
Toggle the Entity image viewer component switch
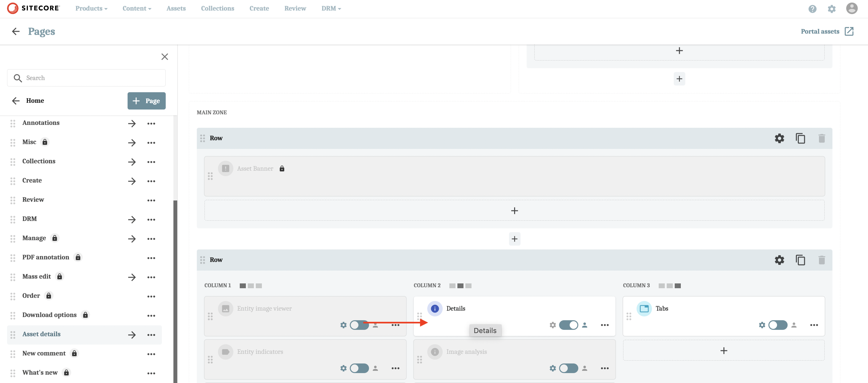click(x=358, y=325)
